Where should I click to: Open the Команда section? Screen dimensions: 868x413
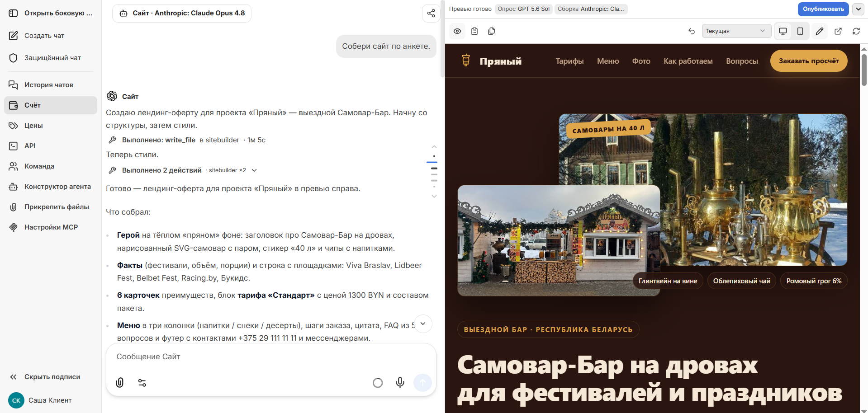(51, 166)
